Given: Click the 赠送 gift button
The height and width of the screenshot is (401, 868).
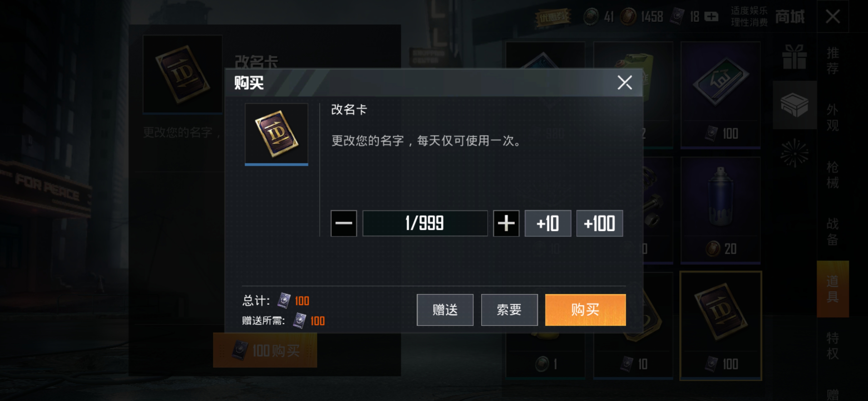Looking at the screenshot, I should 445,310.
